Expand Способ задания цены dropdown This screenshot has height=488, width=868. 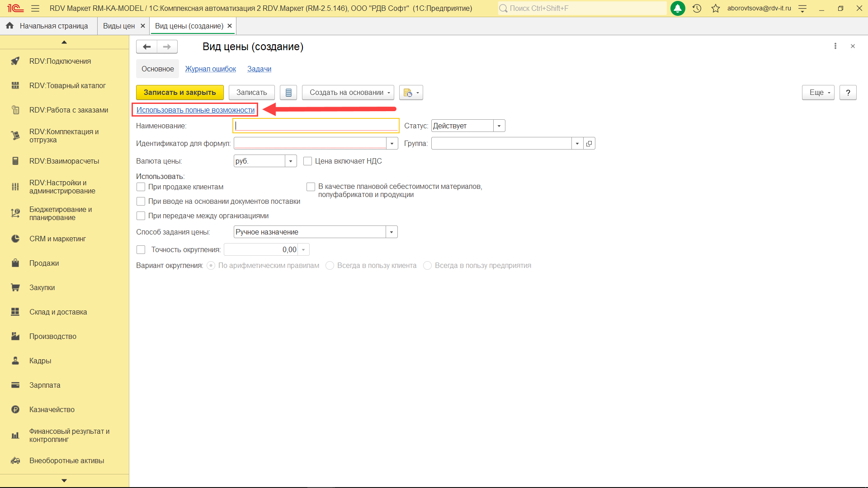pos(392,232)
